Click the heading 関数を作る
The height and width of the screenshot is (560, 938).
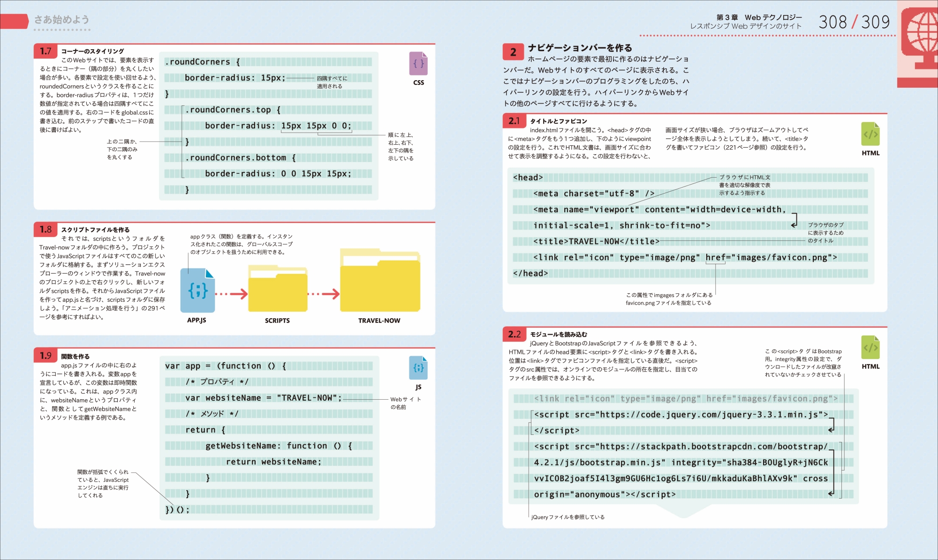[75, 356]
